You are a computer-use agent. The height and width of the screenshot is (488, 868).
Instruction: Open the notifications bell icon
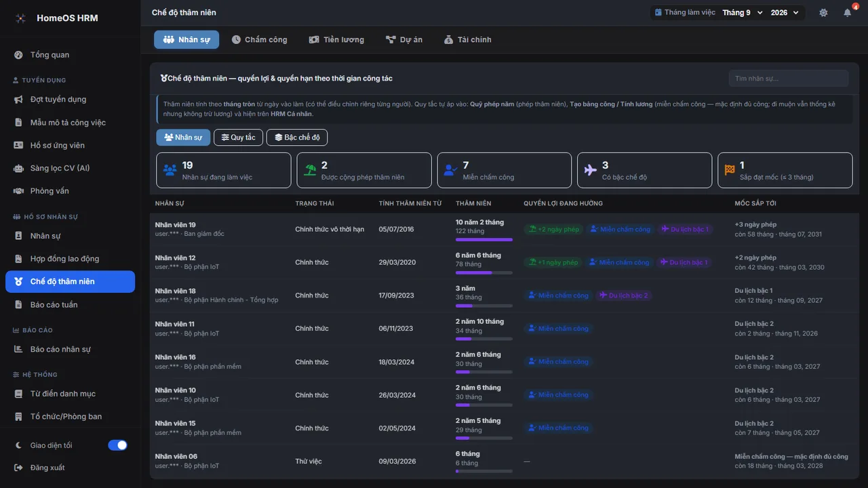coord(847,13)
